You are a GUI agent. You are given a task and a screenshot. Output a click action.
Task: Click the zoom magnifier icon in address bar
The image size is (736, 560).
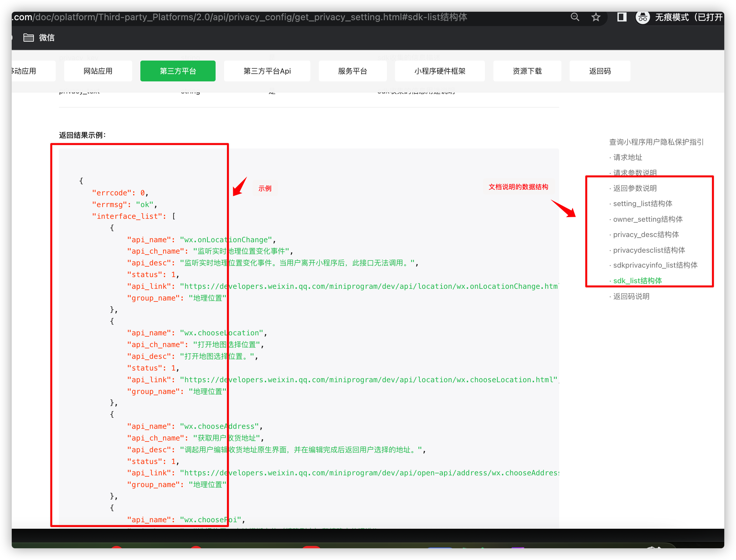(x=575, y=17)
